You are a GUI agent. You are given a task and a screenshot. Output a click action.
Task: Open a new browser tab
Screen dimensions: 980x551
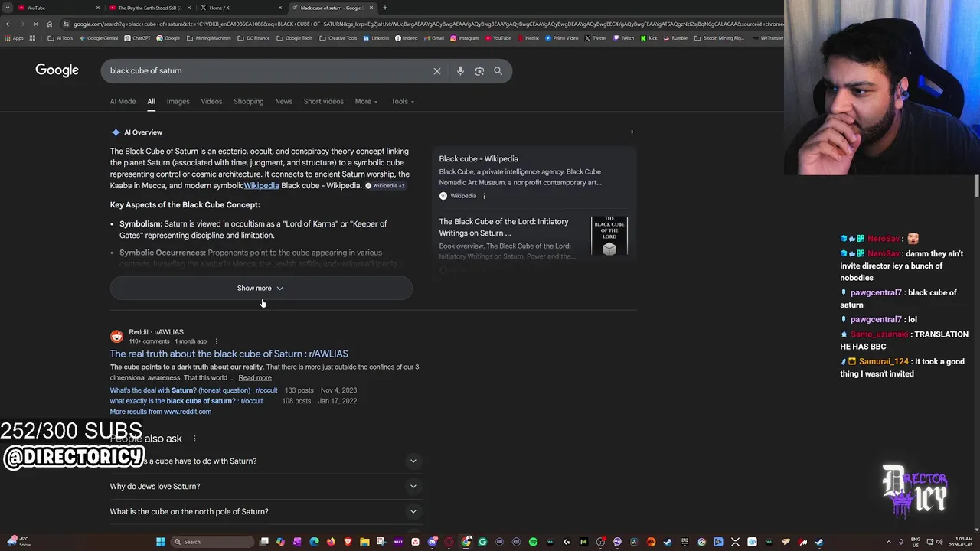click(384, 8)
